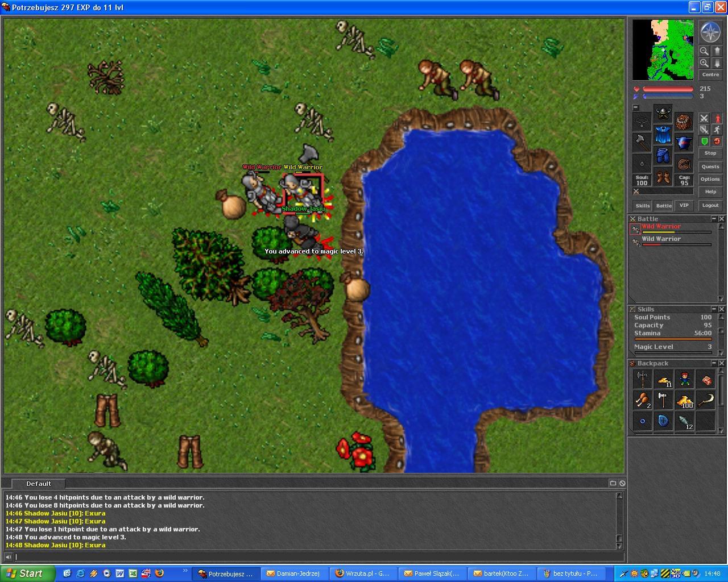Toggle the Skills window button
The width and height of the screenshot is (728, 582).
tap(643, 205)
